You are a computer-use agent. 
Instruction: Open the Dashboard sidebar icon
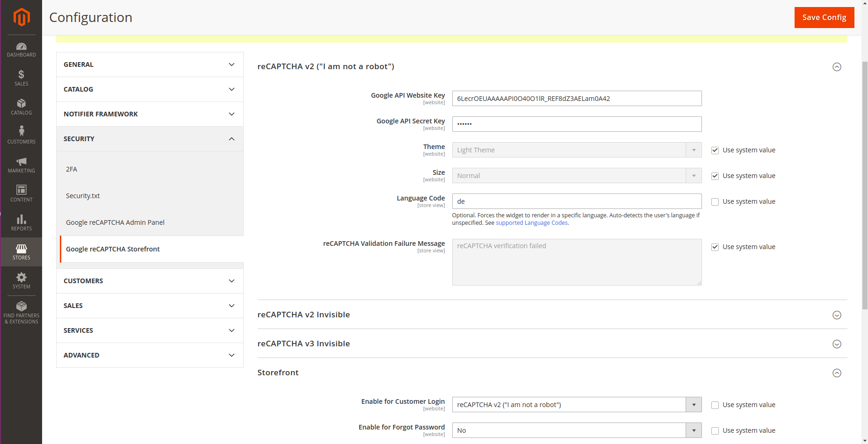22,50
